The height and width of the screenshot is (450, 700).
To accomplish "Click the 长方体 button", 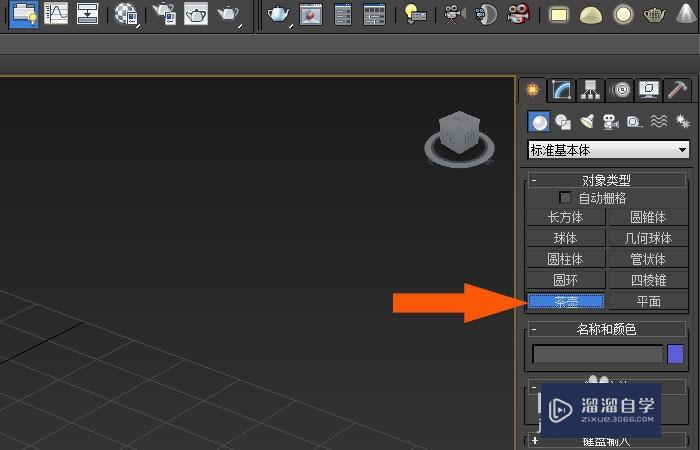I will 566,217.
